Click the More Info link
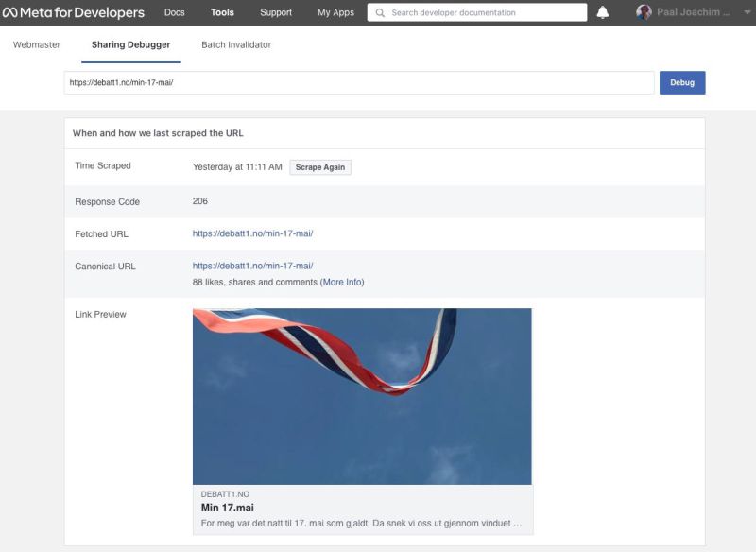This screenshot has height=552, width=756. 342,282
